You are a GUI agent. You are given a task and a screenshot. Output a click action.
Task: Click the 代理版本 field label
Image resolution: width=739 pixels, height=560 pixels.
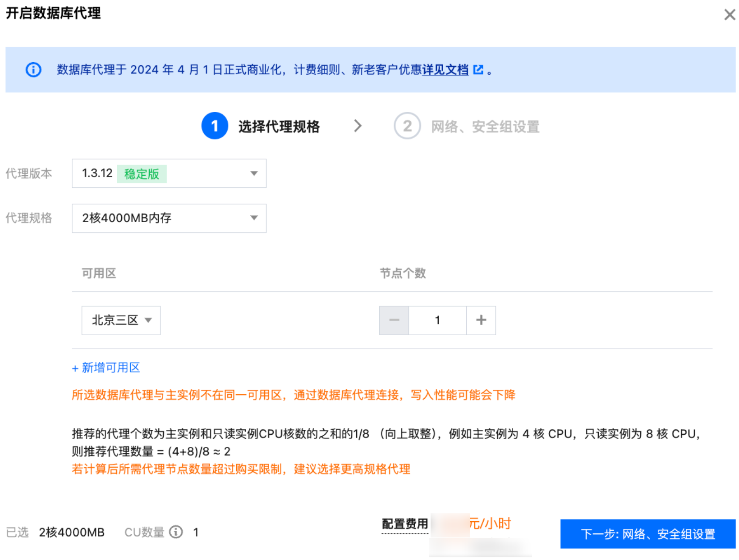(x=29, y=173)
